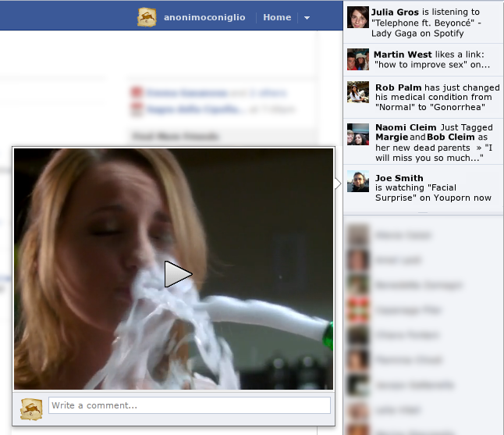
Task: Click "Telephone ft. Beyoncé" song text
Action: tap(423, 23)
